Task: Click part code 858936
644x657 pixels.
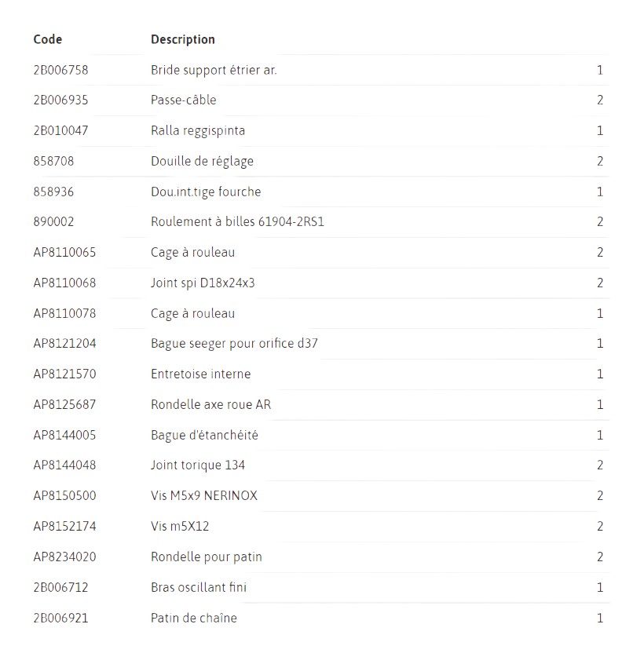Action: click(53, 192)
